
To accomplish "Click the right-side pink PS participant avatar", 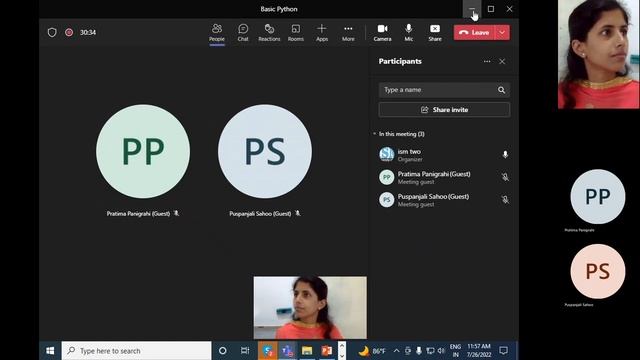I will (x=598, y=271).
